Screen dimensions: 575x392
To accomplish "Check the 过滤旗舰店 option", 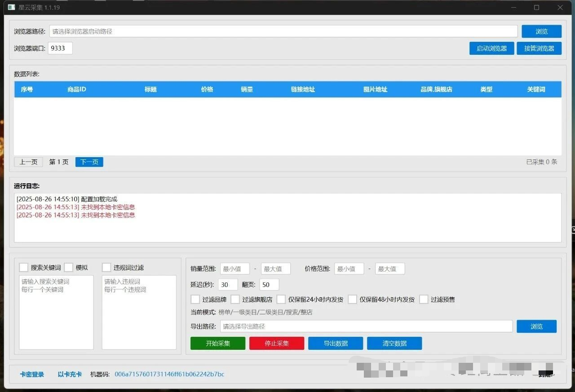I will tap(235, 300).
